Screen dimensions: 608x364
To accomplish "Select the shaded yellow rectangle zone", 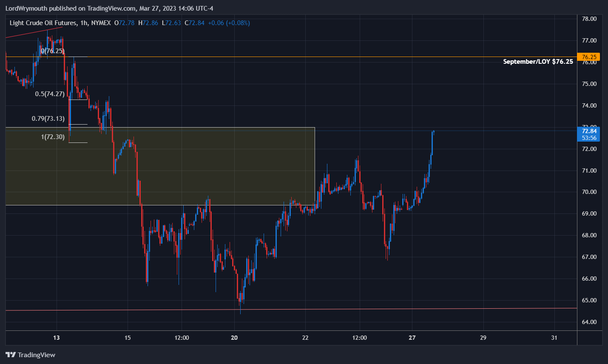I will (160, 166).
